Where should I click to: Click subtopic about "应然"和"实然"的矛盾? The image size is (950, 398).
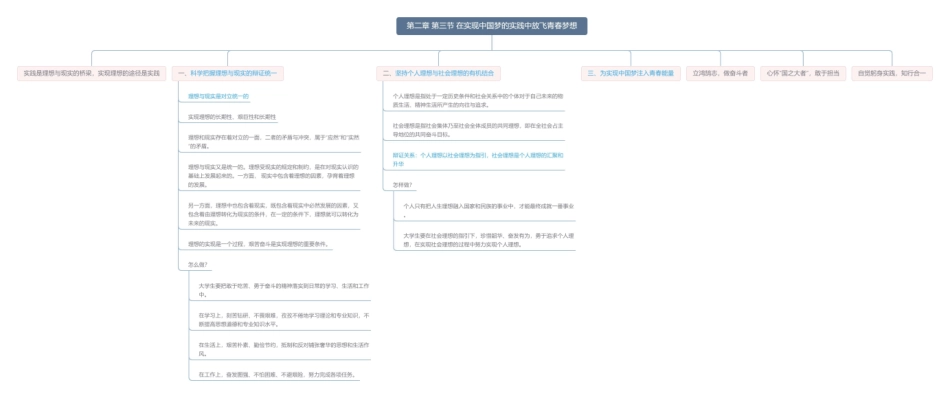tap(274, 142)
